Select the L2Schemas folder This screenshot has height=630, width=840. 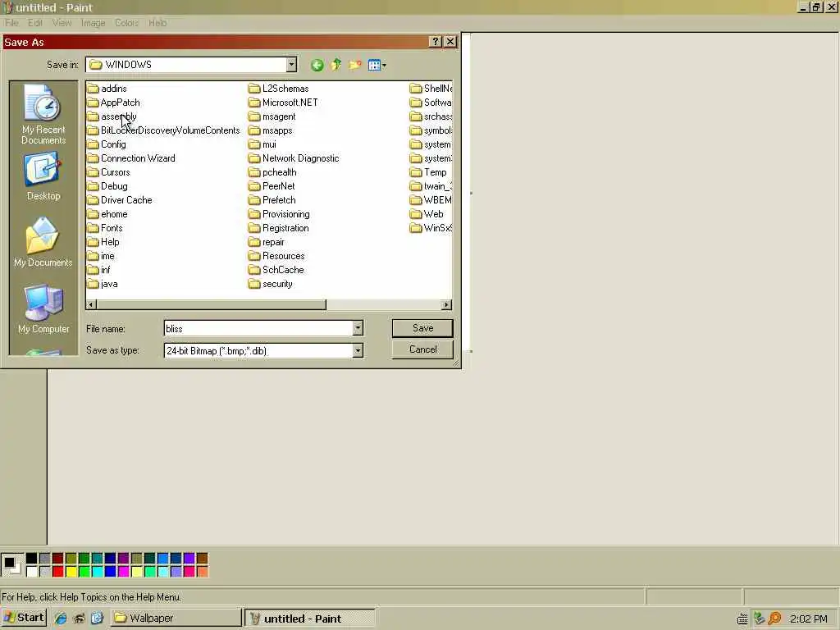279,89
